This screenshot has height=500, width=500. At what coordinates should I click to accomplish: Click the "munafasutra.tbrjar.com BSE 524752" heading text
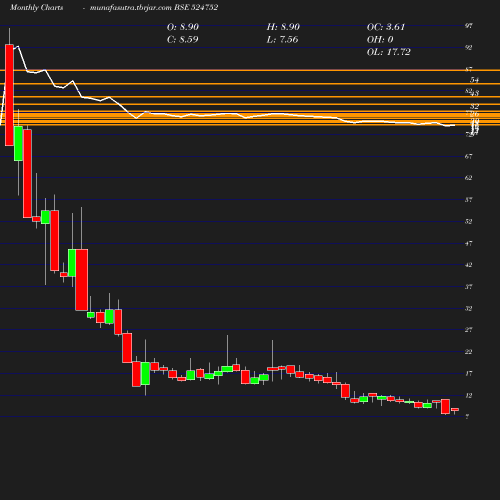pos(154,7)
